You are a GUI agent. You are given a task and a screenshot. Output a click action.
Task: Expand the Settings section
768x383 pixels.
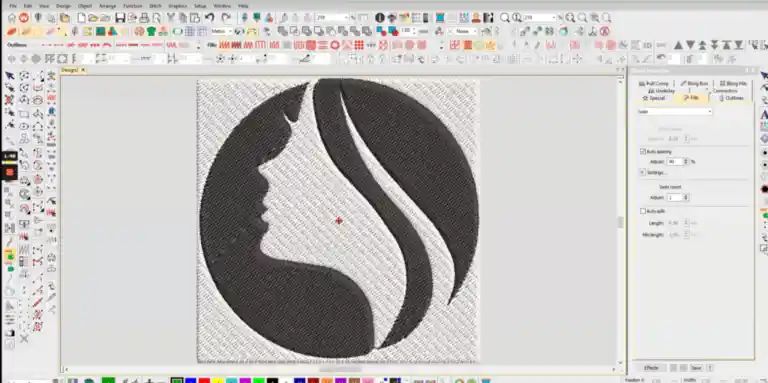coord(643,172)
